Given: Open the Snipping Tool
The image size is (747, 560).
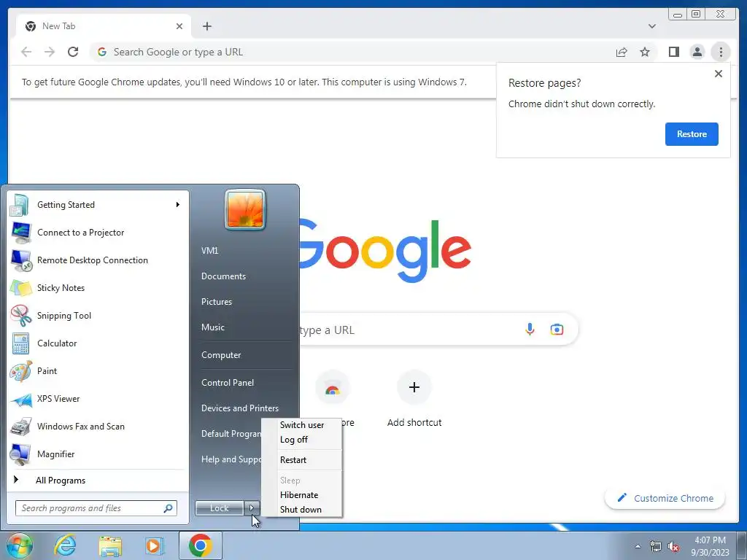Looking at the screenshot, I should pos(97,315).
